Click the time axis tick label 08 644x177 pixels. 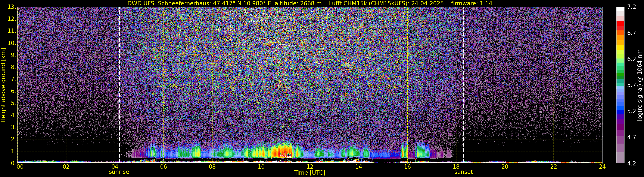(x=212, y=167)
